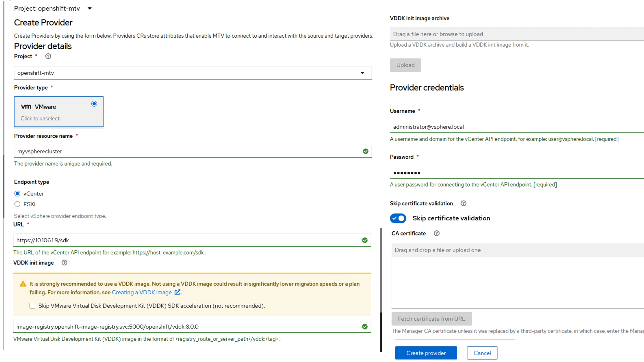Click the Username input field
The height and width of the screenshot is (362, 644).
click(x=515, y=127)
